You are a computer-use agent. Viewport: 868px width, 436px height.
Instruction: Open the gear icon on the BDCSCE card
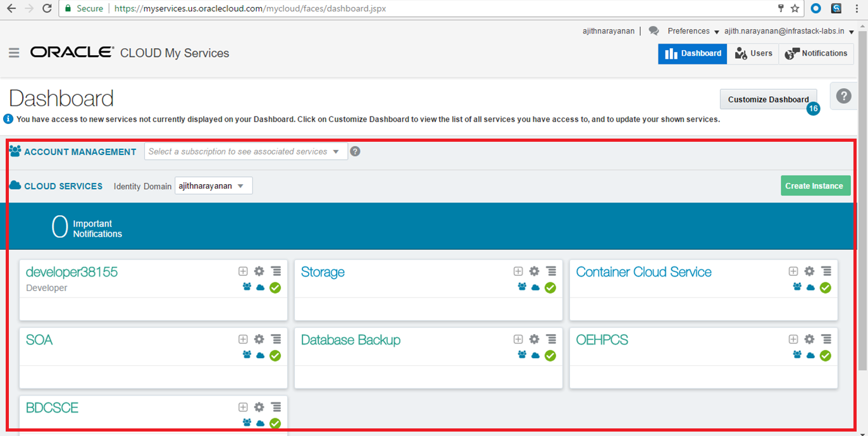[259, 407]
